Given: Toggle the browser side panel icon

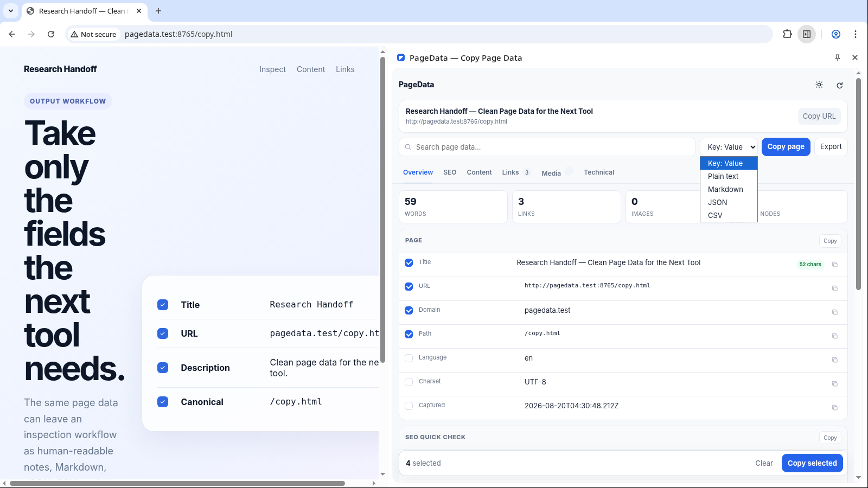Looking at the screenshot, I should [807, 34].
